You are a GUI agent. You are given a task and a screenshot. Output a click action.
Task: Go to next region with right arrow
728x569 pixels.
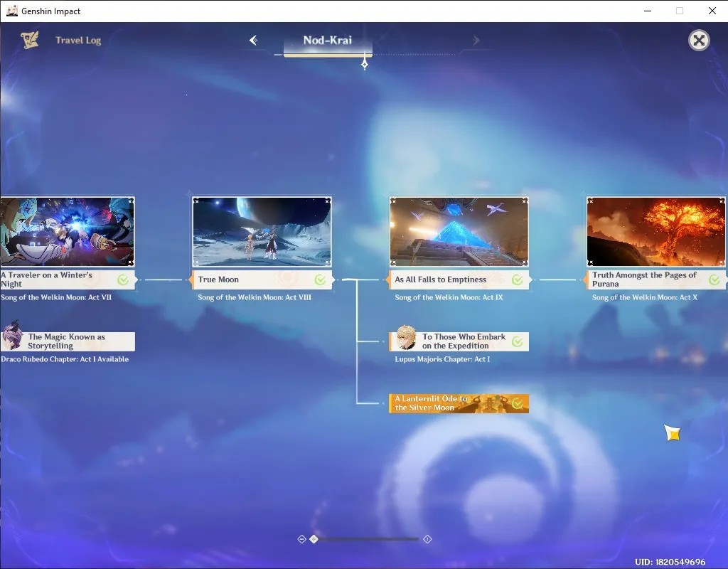coord(476,41)
